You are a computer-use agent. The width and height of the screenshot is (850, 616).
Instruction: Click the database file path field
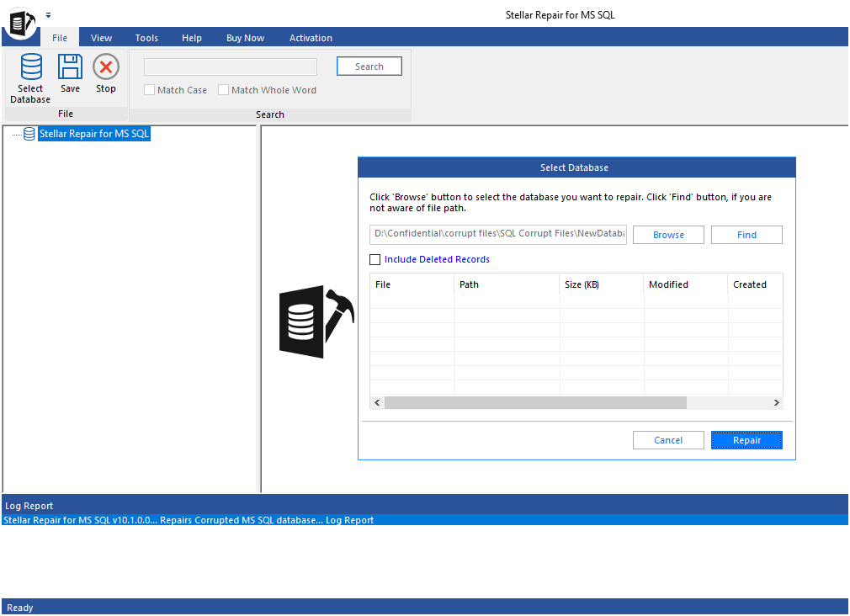[498, 234]
